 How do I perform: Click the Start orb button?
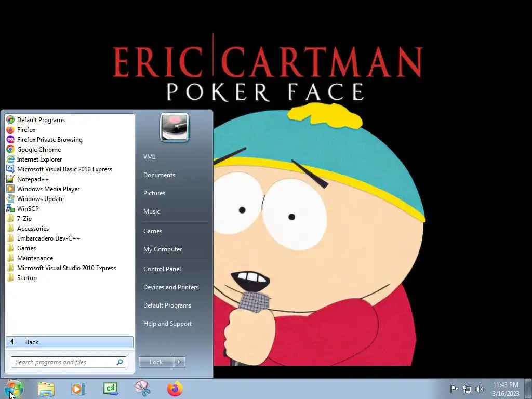point(14,389)
